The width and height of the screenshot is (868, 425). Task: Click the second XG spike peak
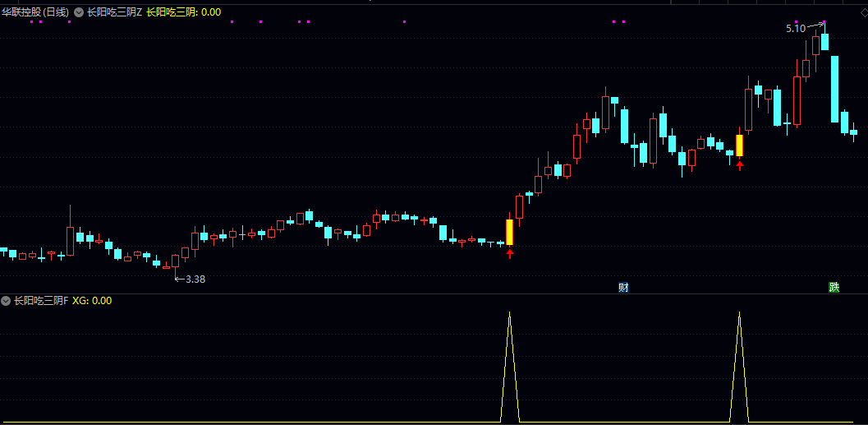[x=739, y=314]
